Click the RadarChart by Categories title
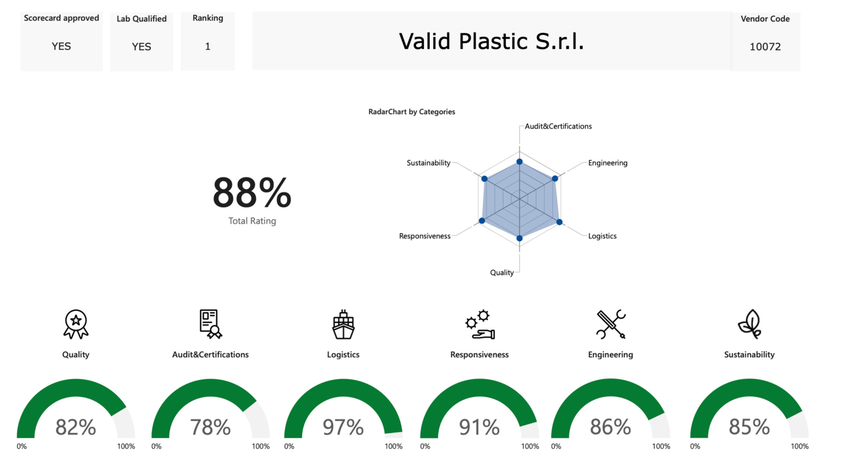Image resolution: width=868 pixels, height=459 pixels. [x=412, y=111]
